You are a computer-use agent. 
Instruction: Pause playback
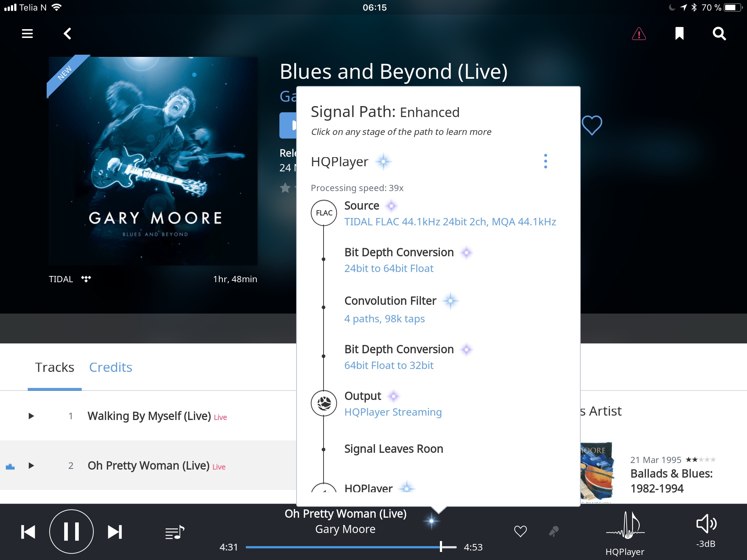click(x=71, y=532)
